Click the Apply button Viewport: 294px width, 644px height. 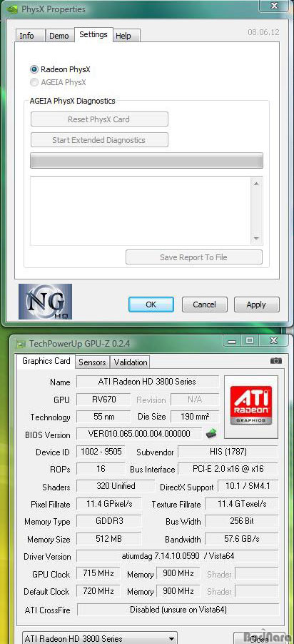click(256, 304)
